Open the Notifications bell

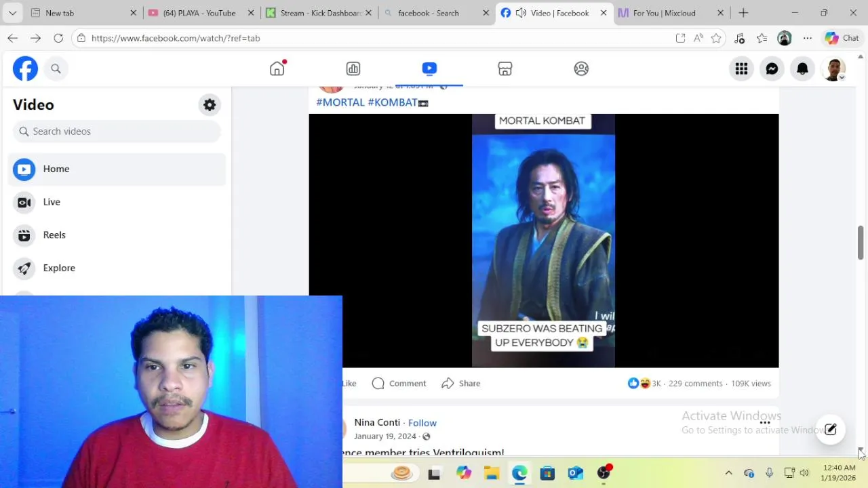pos(803,68)
